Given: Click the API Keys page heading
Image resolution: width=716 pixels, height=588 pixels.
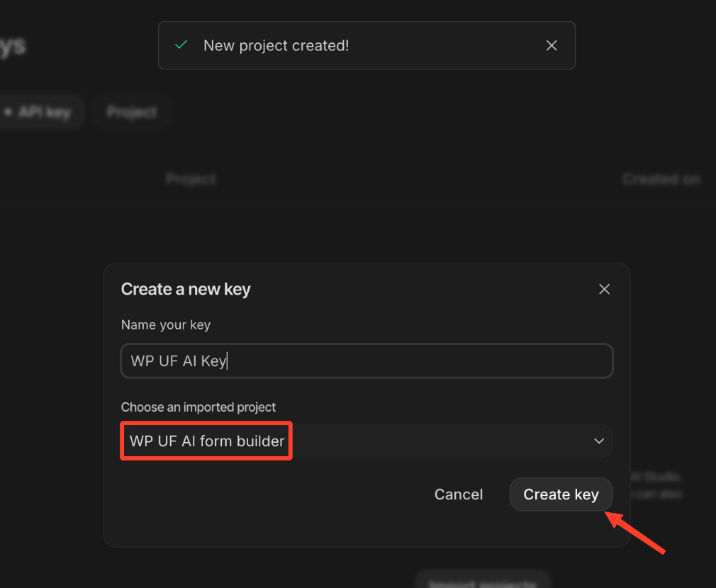Looking at the screenshot, I should coord(13,46).
